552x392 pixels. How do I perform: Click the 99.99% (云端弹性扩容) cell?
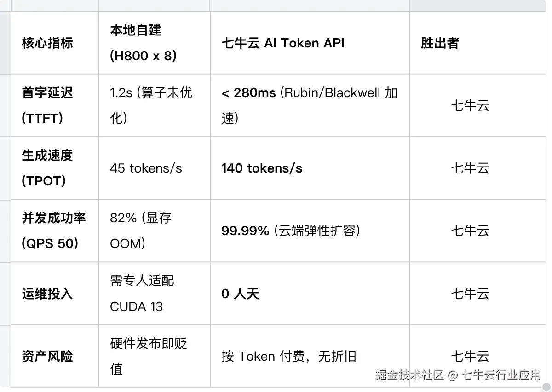(x=290, y=231)
